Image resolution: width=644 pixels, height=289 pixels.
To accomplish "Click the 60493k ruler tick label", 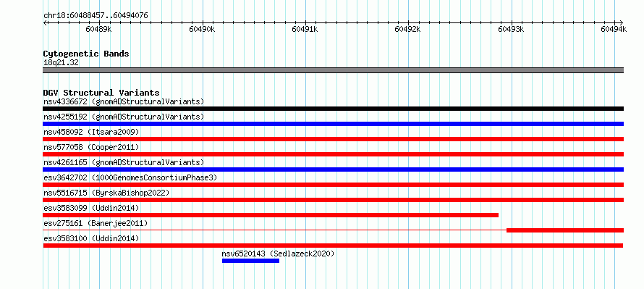I will coord(511,29).
